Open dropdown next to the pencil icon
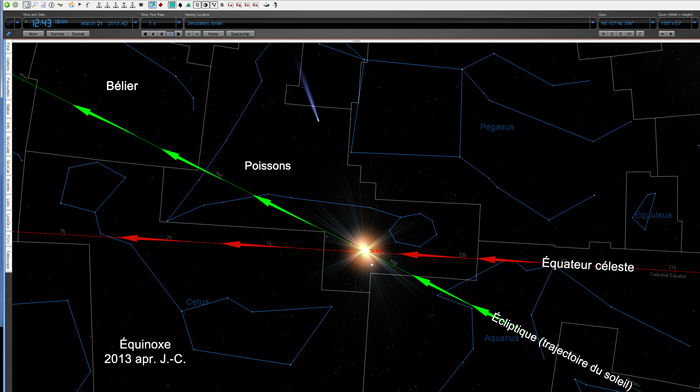Viewport: 700px width, 392px height. pyautogui.click(x=18, y=23)
